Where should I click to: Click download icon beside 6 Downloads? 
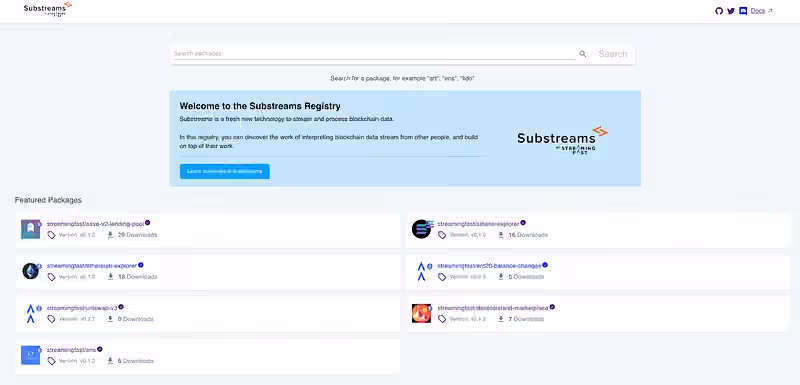[110, 361]
